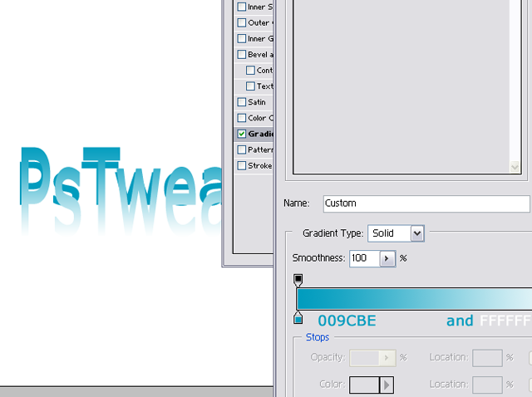The image size is (532, 397).
Task: Click the stop Color swatch box
Action: tap(364, 385)
